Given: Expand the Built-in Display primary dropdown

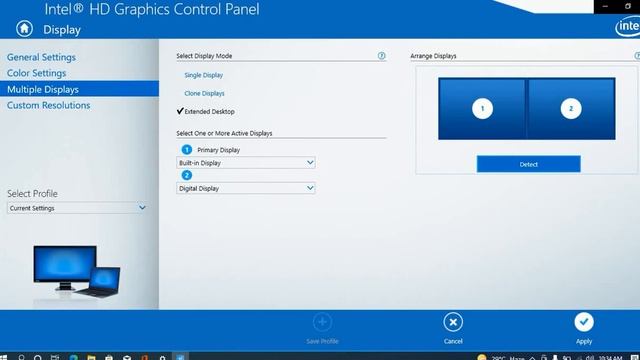Looking at the screenshot, I should pos(246,163).
